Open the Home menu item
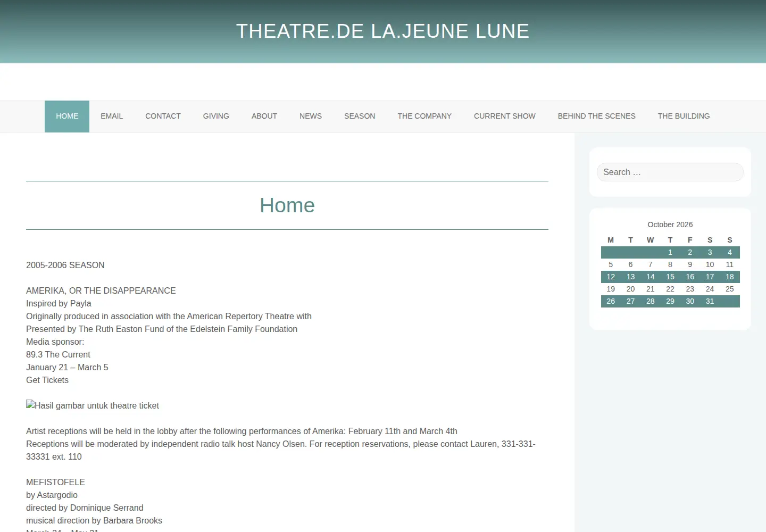 [67, 116]
